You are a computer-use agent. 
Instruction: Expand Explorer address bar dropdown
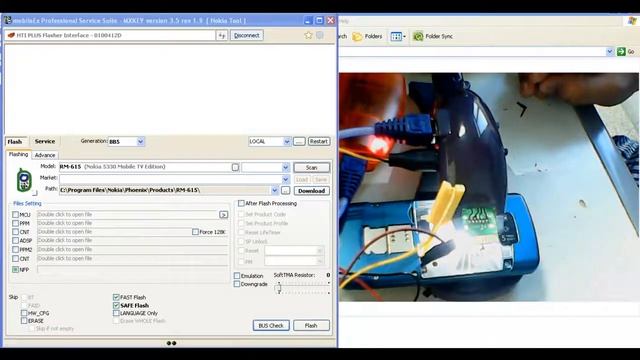coord(610,51)
